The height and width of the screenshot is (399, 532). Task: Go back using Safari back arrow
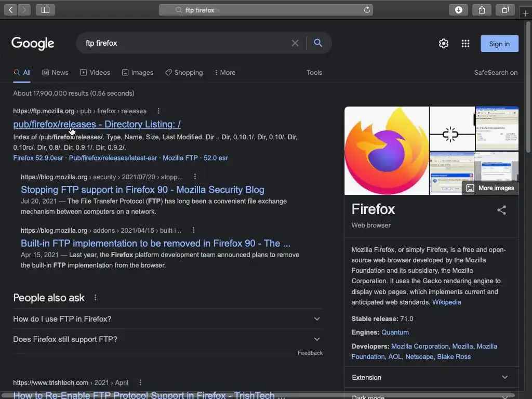(10, 10)
